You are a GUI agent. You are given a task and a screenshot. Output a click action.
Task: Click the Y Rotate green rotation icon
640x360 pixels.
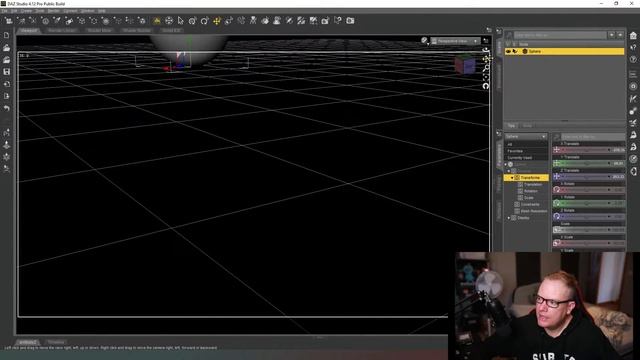click(557, 203)
